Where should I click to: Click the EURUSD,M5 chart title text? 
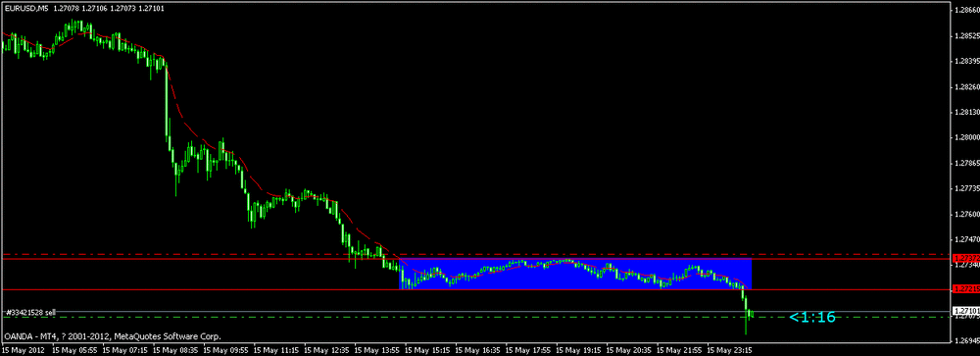tap(25, 9)
